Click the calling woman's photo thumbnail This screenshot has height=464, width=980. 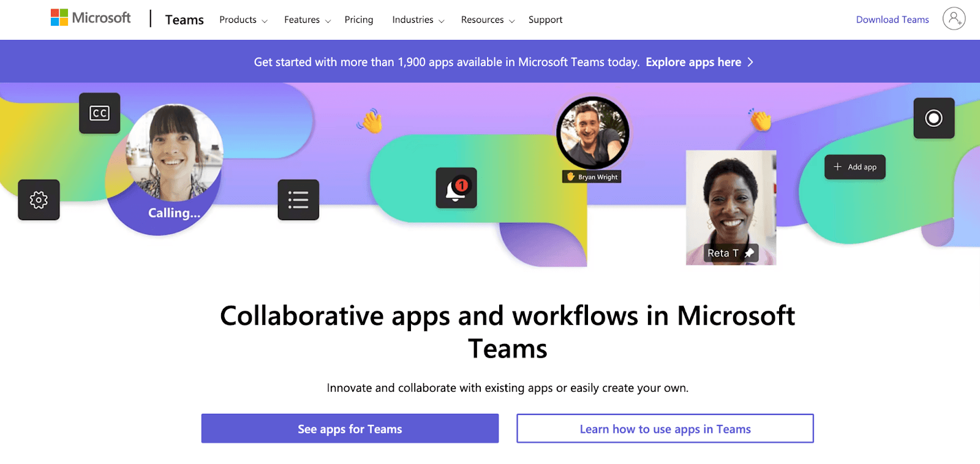point(174,153)
